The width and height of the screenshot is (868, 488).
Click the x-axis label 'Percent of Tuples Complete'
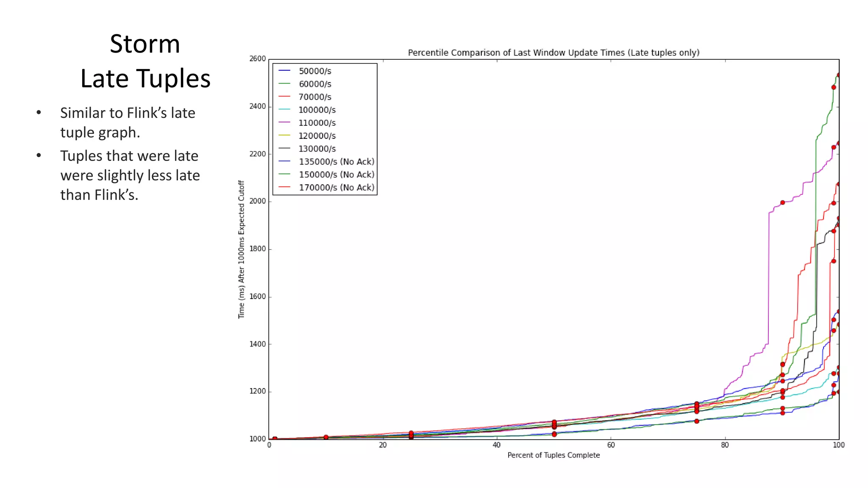[554, 455]
